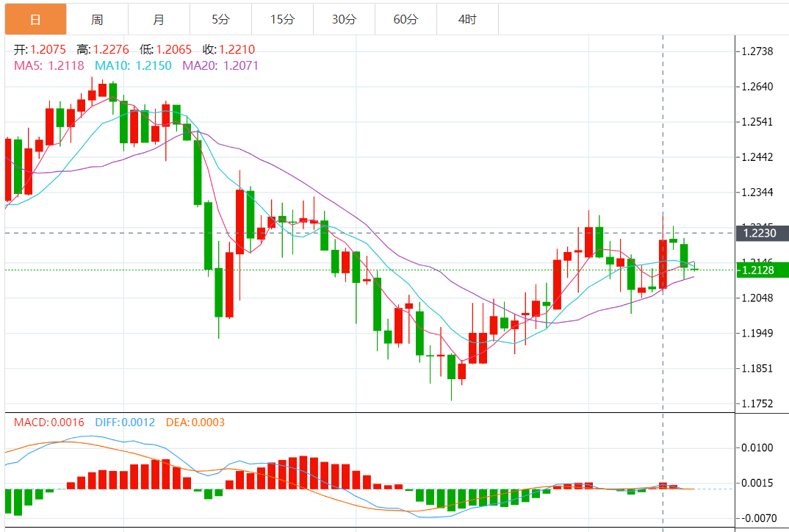This screenshot has height=532, width=789.
Task: Click the 高: 1.2276 high value
Action: [x=103, y=49]
